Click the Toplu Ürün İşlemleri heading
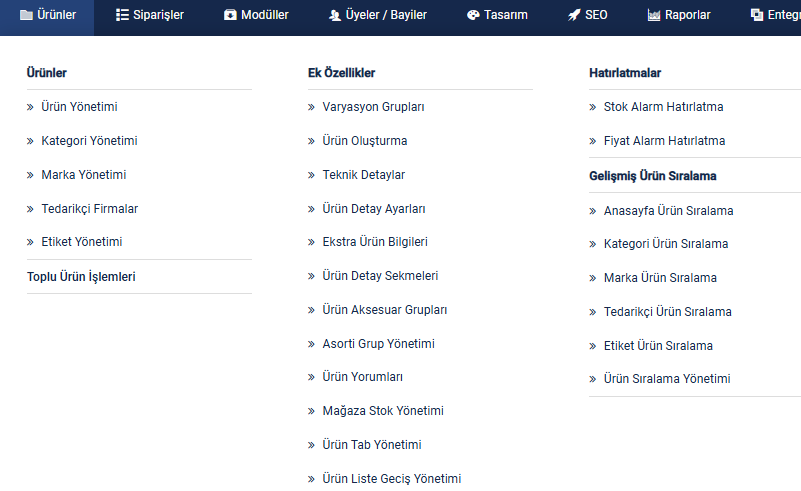Image resolution: width=801 pixels, height=491 pixels. pos(81,277)
